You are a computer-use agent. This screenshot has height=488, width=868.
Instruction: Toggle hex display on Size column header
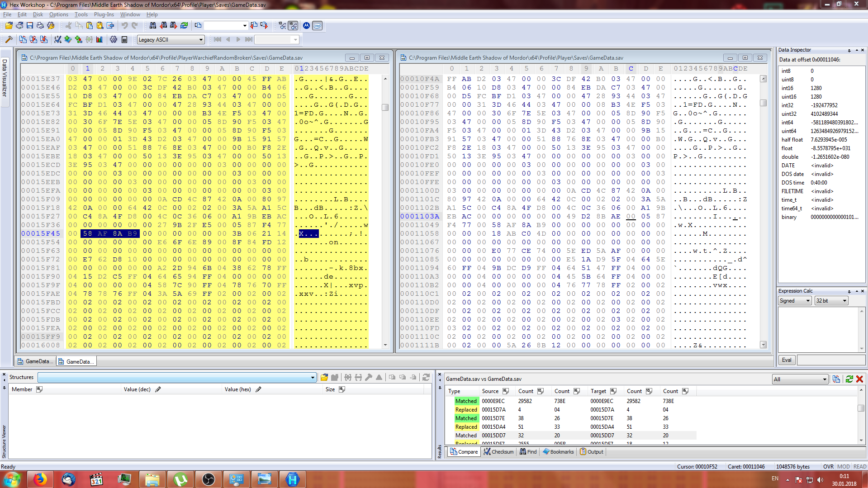click(342, 389)
